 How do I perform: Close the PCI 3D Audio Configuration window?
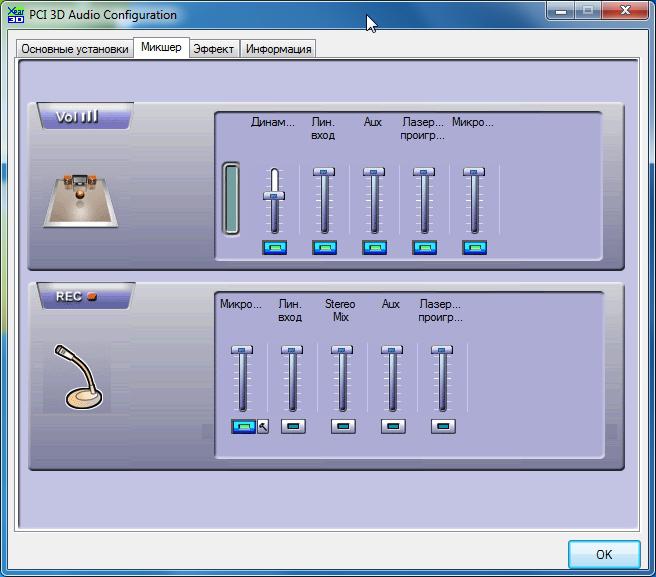[625, 10]
